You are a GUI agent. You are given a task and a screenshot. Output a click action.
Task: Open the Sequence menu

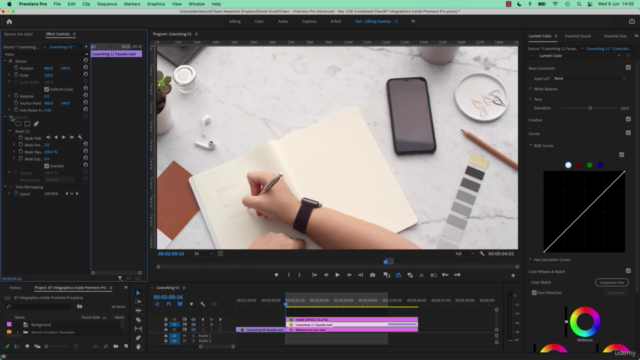pos(107,4)
